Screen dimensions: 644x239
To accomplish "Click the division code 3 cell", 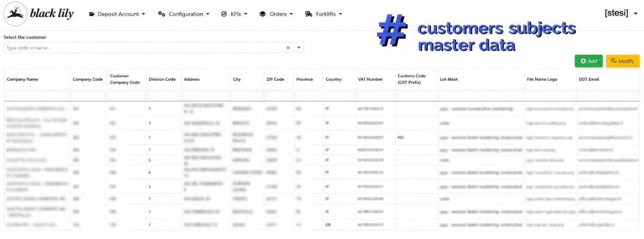I will tap(164, 186).
